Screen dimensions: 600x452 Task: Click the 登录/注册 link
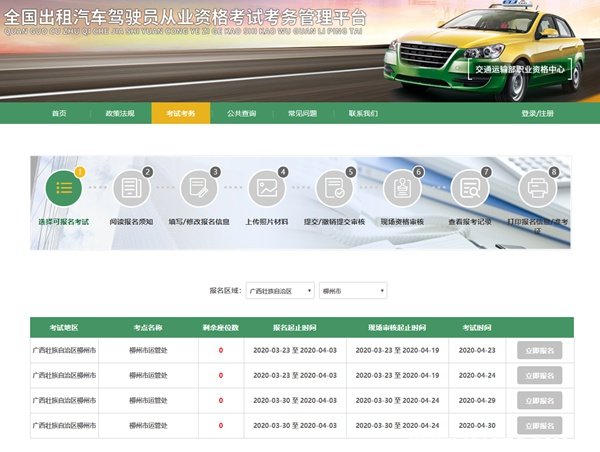pyautogui.click(x=537, y=113)
